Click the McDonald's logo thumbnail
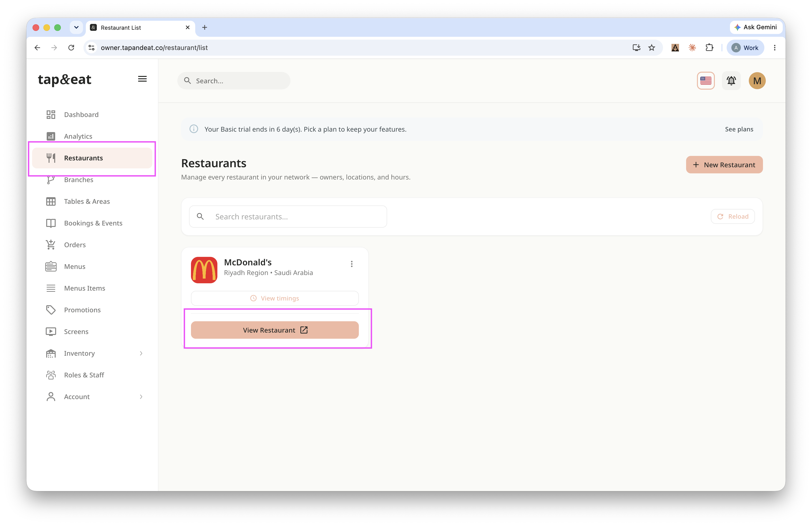This screenshot has width=812, height=526. click(204, 270)
